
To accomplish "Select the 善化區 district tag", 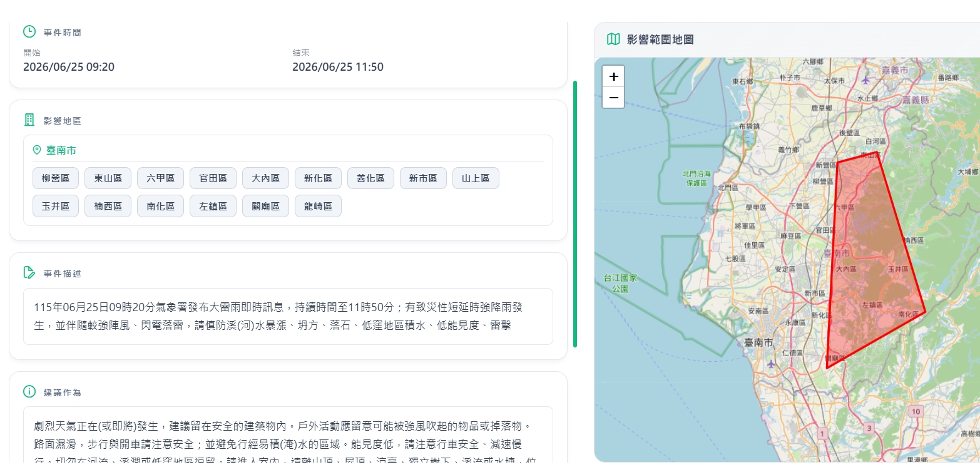I will [371, 178].
